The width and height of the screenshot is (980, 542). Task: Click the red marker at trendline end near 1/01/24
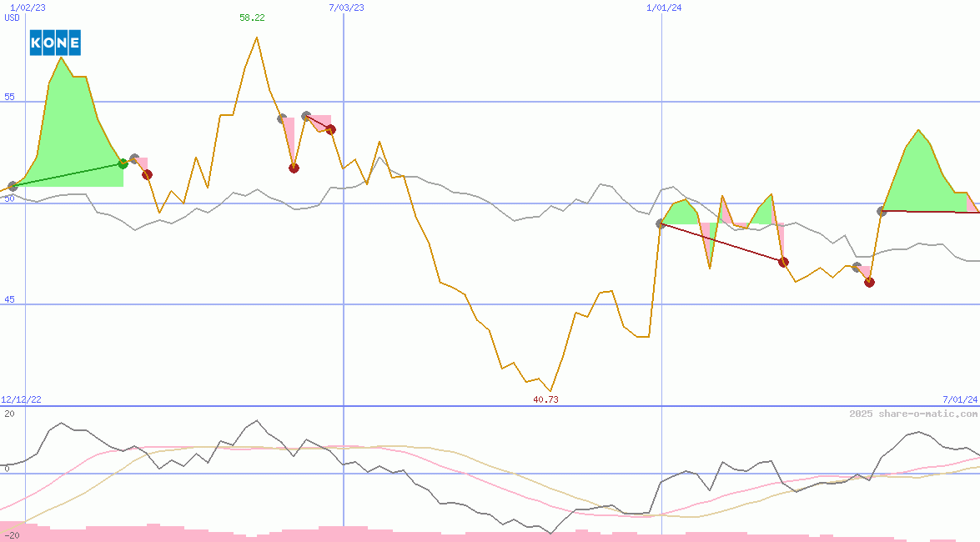tap(783, 262)
